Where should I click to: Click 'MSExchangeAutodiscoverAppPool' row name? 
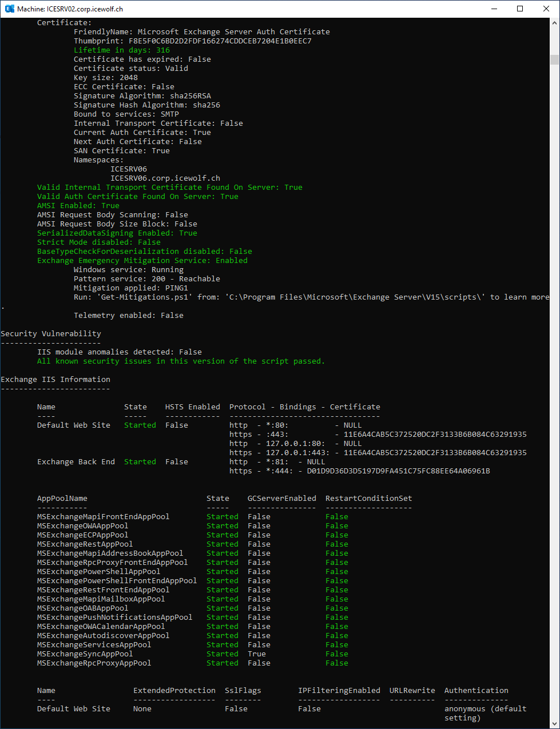(104, 636)
